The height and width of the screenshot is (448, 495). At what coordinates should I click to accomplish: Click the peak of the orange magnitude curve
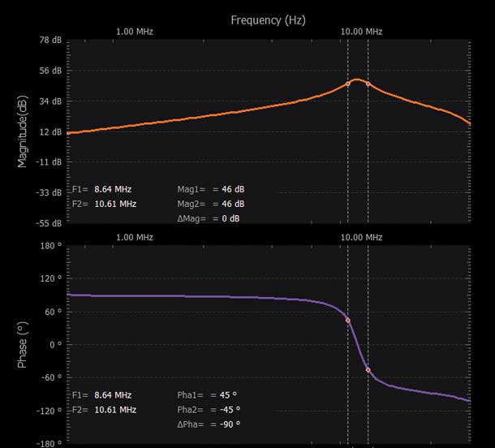point(358,79)
